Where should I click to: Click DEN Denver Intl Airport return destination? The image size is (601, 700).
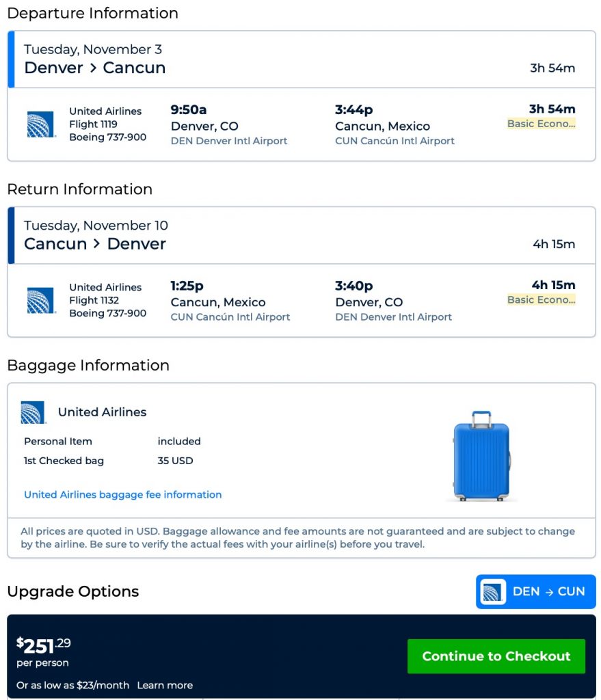pos(393,317)
